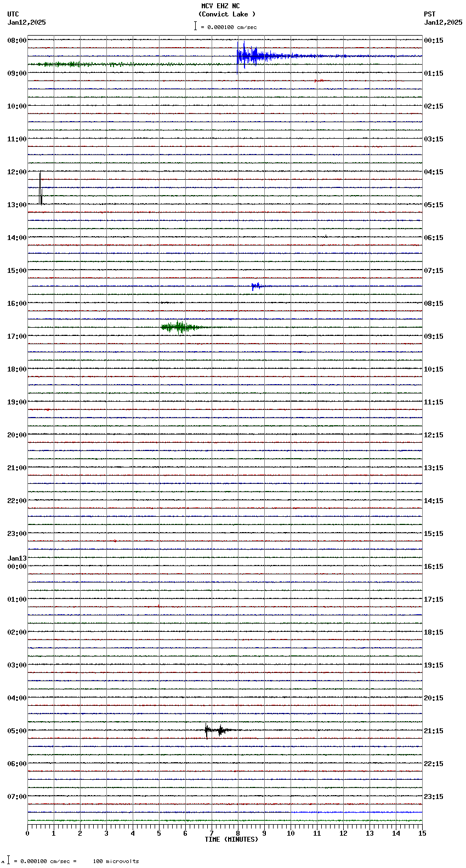Click the 'TIME (MINUTES)' axis label
This screenshot has height=868, width=466.
[x=231, y=840]
